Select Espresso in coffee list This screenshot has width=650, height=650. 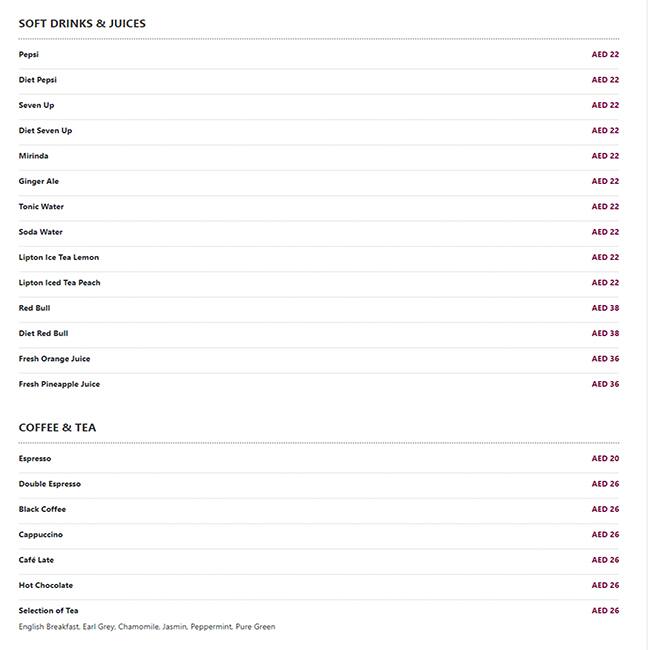pyautogui.click(x=35, y=459)
